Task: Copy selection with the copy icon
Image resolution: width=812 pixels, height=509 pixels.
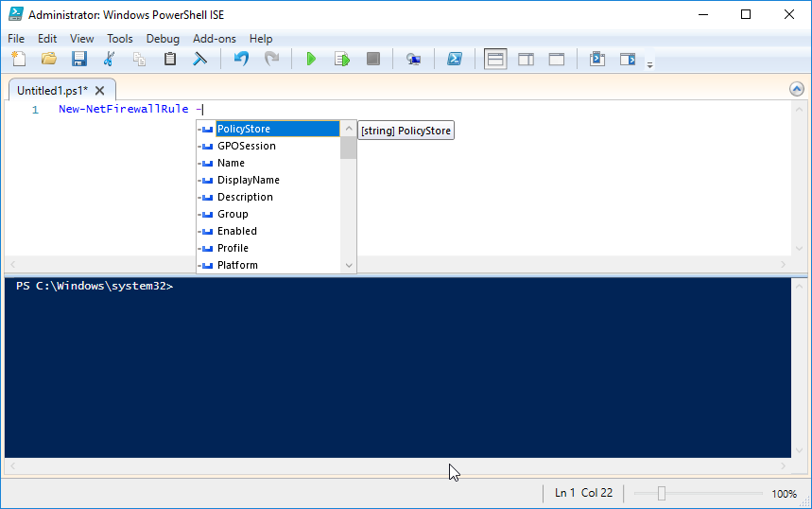Action: pyautogui.click(x=139, y=59)
